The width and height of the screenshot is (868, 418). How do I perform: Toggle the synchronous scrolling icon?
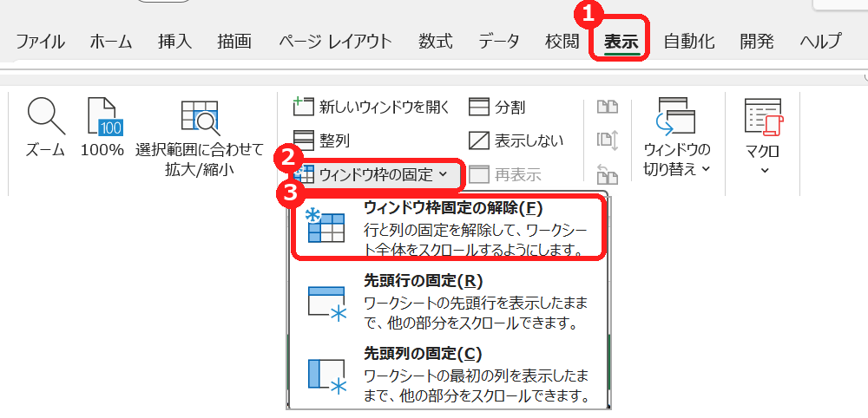608,140
